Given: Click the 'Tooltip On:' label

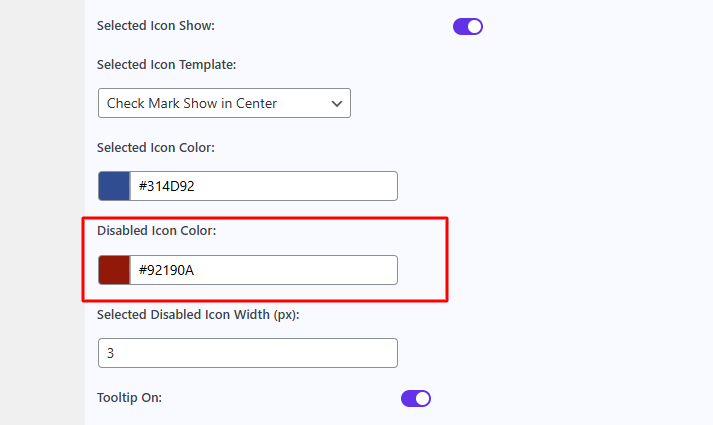Looking at the screenshot, I should (129, 398).
